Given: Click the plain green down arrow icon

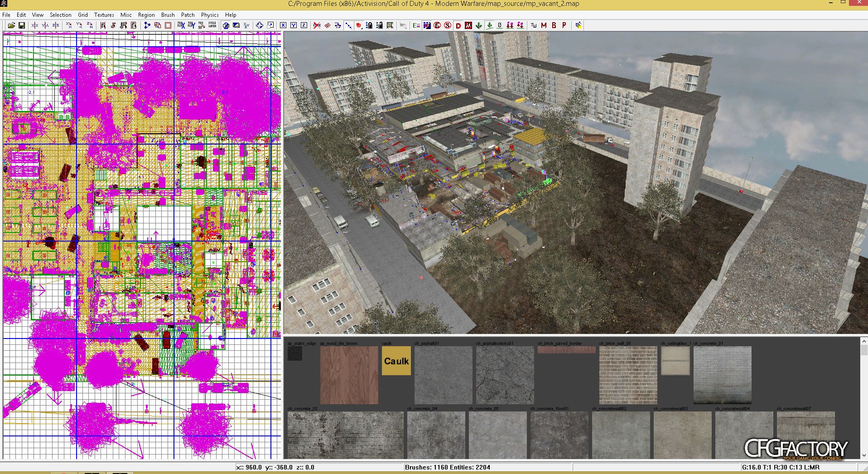Looking at the screenshot, I should [x=479, y=25].
